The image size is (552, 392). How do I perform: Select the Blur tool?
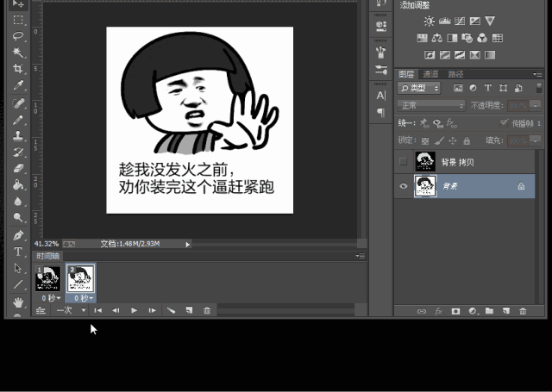18,201
